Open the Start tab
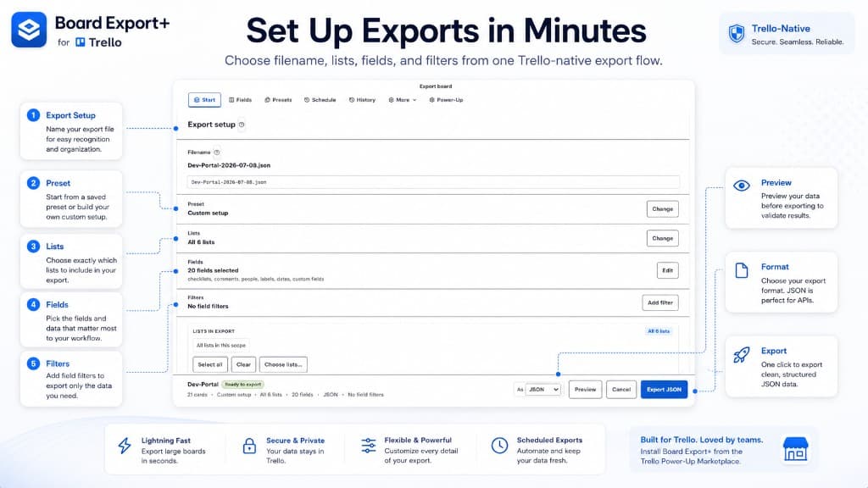 204,100
